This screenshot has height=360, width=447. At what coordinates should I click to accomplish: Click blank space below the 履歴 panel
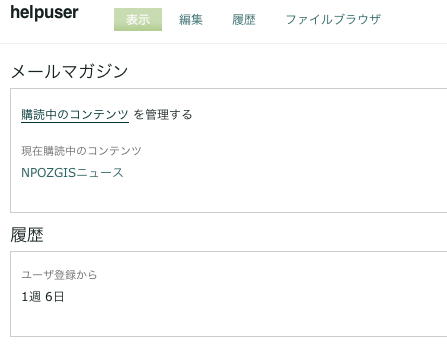click(x=223, y=348)
